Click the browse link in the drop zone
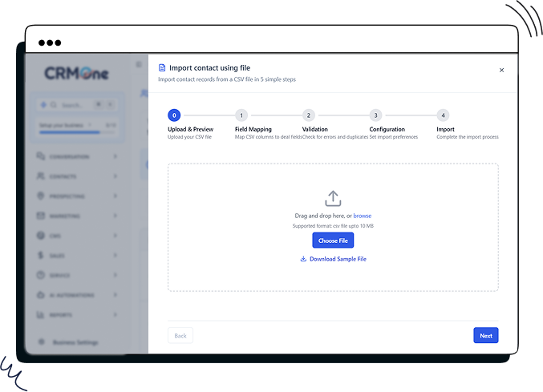 click(363, 216)
